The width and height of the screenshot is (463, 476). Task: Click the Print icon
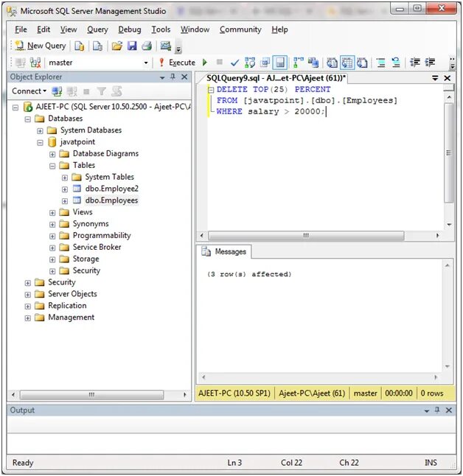(147, 46)
